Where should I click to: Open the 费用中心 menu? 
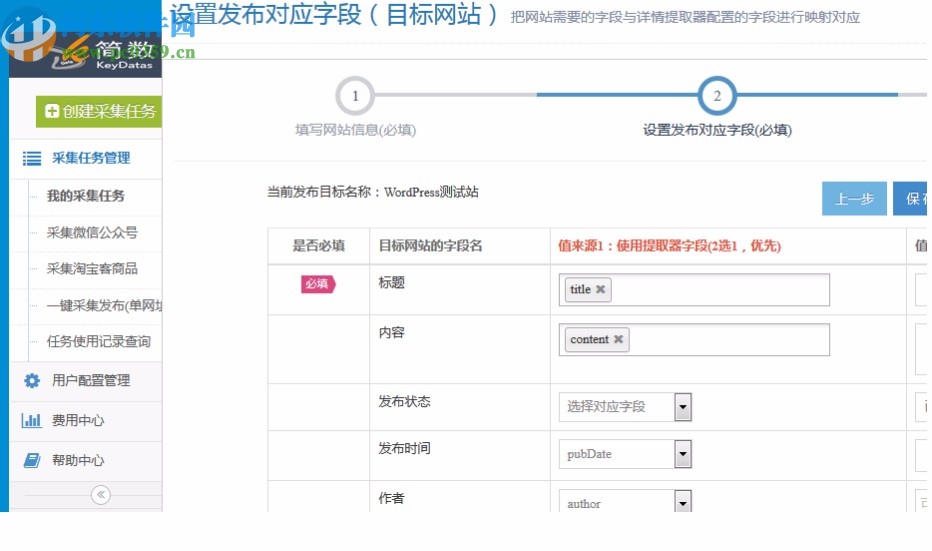(x=86, y=421)
